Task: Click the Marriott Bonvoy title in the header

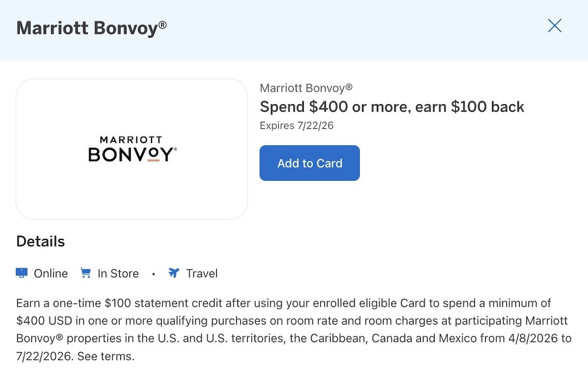Action: 87,28
